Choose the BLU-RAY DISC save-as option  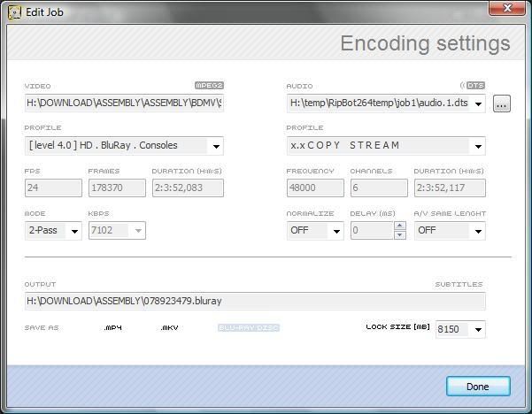click(249, 328)
